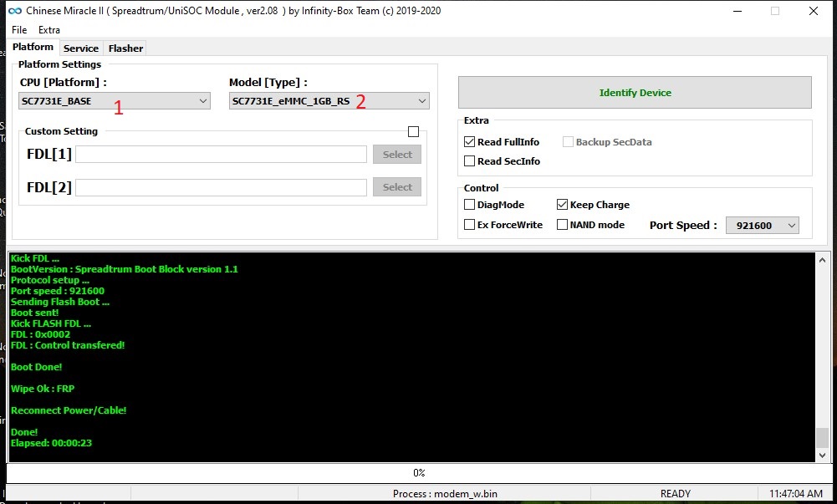Click 'Reconnect Power/Cable!' log line
The image size is (837, 504).
(x=69, y=410)
